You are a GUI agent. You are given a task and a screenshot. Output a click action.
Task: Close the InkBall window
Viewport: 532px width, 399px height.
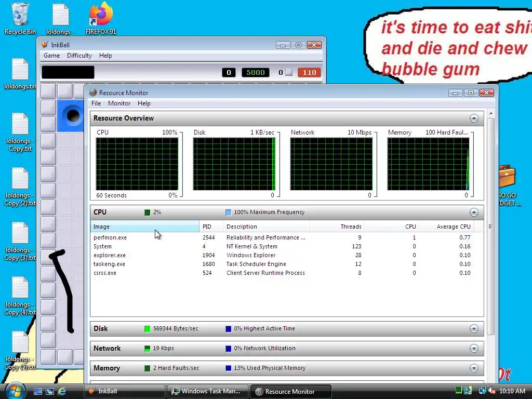click(314, 45)
